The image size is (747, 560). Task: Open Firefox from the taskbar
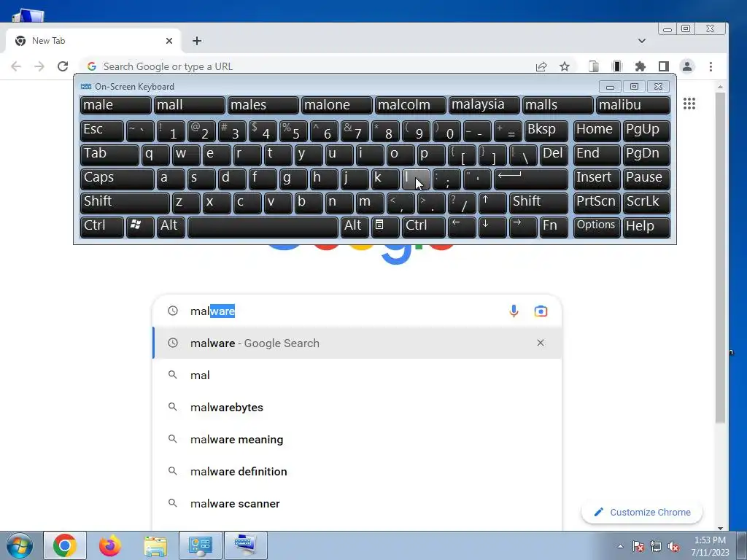point(110,545)
